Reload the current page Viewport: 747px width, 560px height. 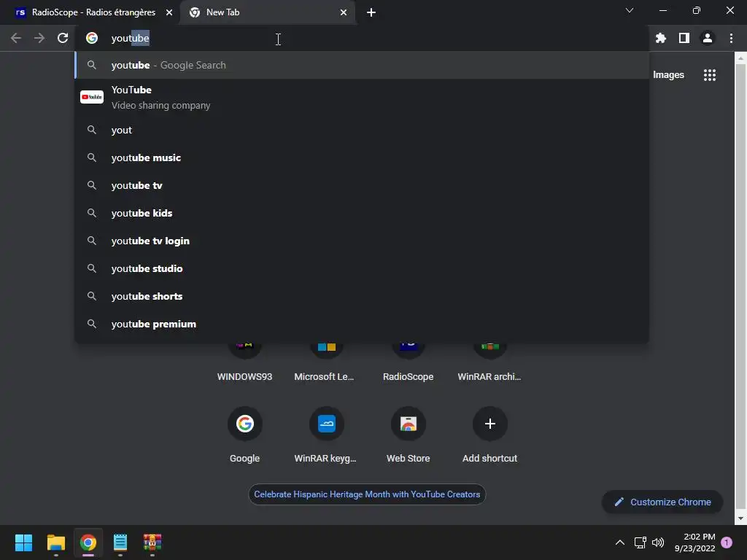point(63,38)
